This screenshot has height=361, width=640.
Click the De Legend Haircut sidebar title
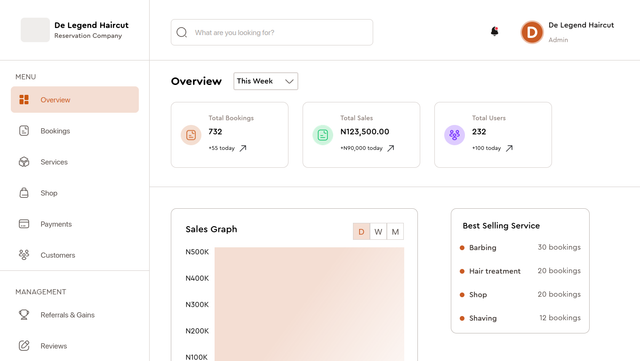[91, 25]
